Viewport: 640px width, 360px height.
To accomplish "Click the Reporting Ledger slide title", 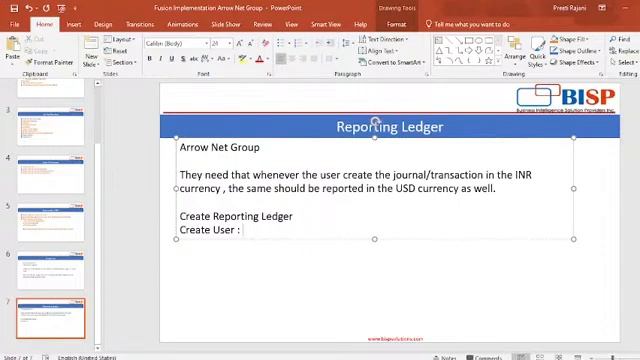I will point(389,127).
